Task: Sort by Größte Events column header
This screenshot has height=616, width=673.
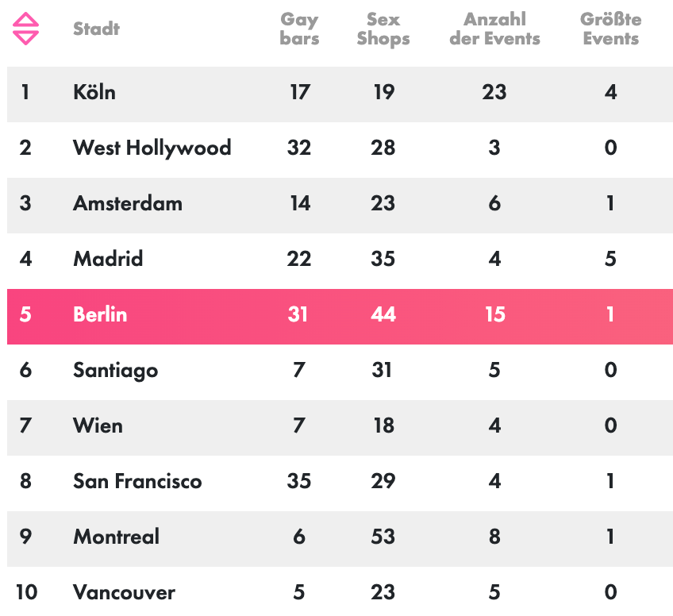Action: coord(610,29)
